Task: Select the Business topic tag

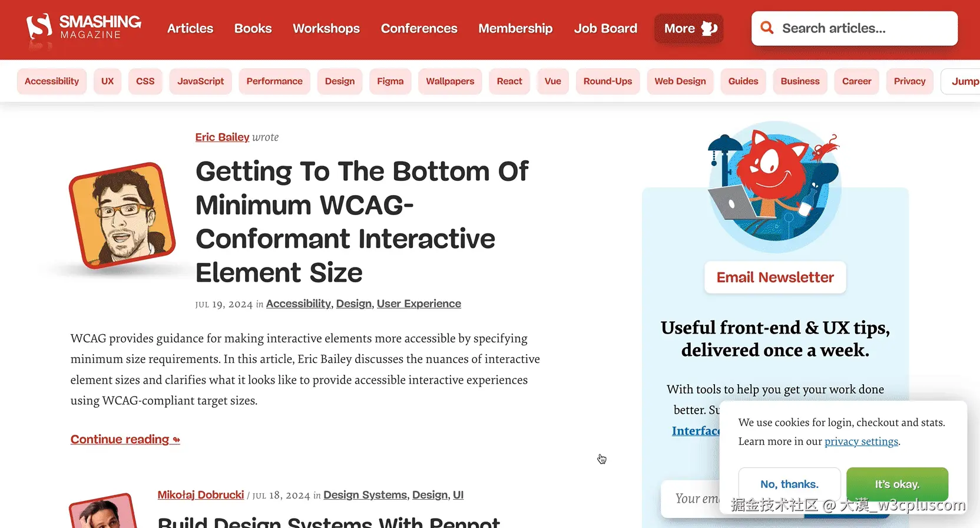Action: 800,81
